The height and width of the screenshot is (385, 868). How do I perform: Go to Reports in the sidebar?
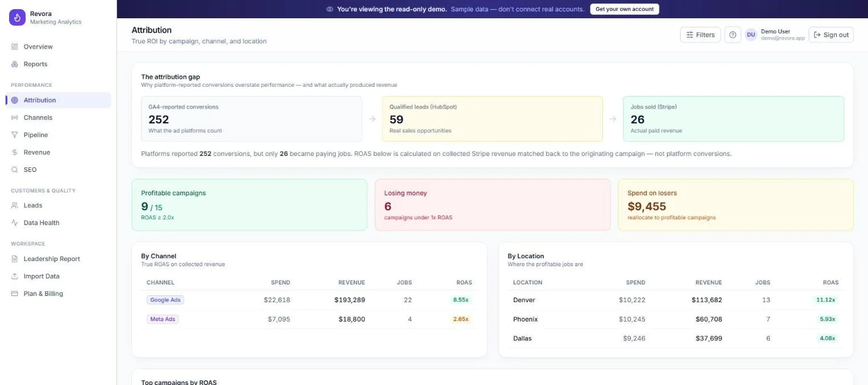coord(58,64)
